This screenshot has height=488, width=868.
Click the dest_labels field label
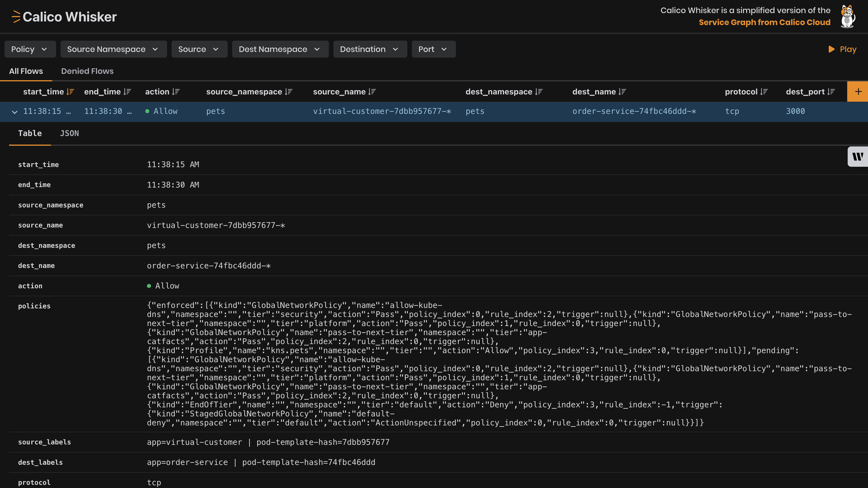click(x=40, y=462)
